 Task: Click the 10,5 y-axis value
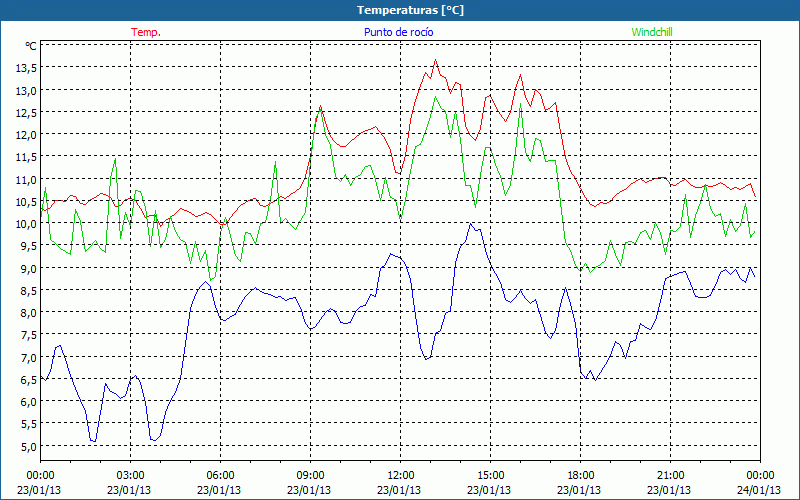(28, 201)
